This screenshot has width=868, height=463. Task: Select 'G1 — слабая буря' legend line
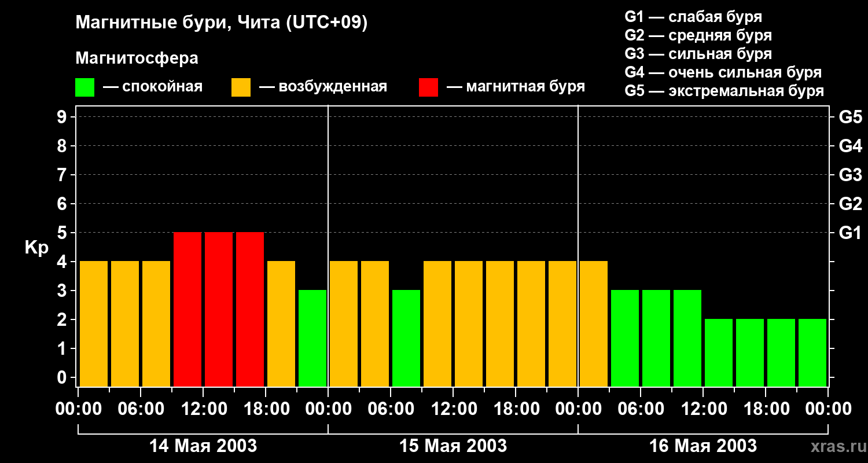pos(693,17)
